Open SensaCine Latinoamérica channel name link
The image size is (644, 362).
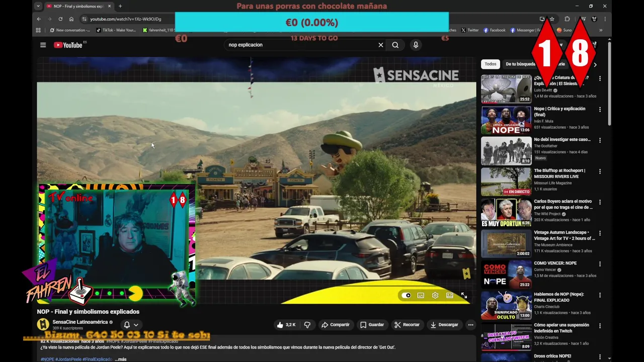click(x=80, y=322)
